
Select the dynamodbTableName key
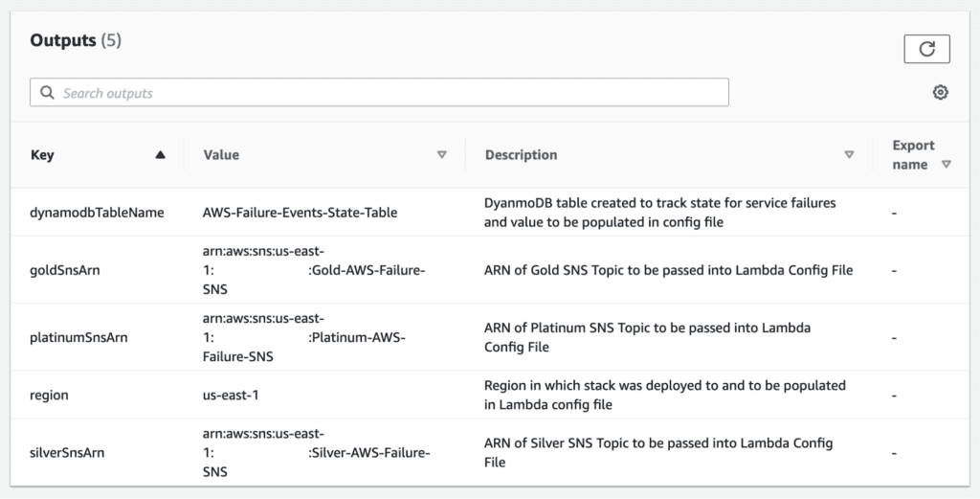97,213
